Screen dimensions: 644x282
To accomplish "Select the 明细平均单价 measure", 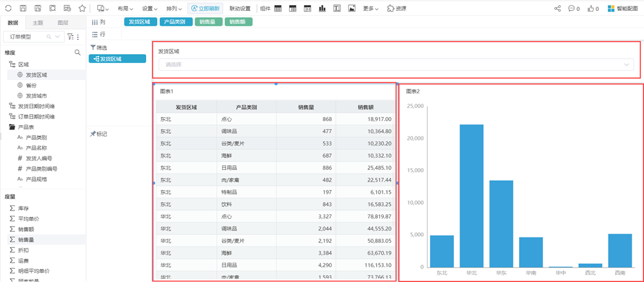I will click(x=34, y=271).
